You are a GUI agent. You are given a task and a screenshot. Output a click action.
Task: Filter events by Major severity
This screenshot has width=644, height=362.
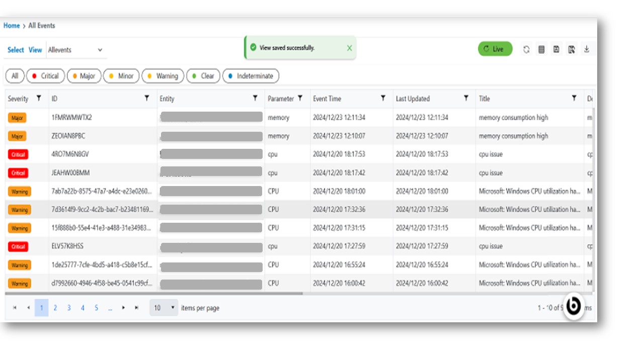click(x=84, y=76)
